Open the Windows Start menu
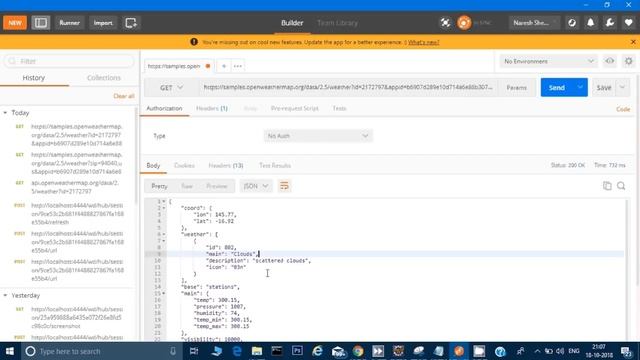640x360 pixels. pos(10,351)
